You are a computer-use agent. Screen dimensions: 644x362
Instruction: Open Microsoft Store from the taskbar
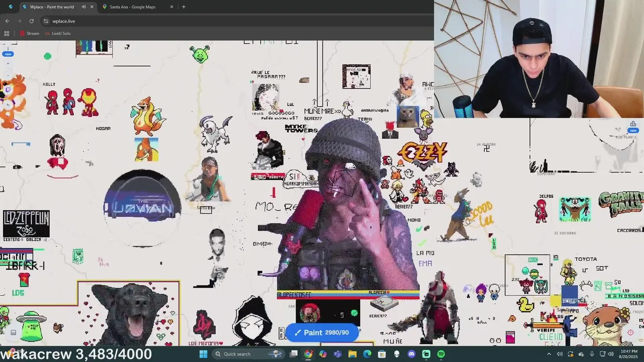coord(382,354)
